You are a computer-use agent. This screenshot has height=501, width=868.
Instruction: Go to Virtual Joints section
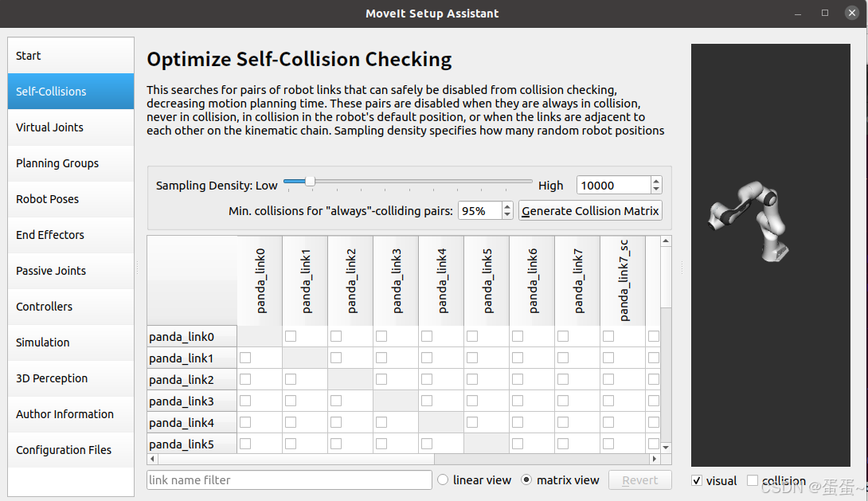click(x=71, y=127)
